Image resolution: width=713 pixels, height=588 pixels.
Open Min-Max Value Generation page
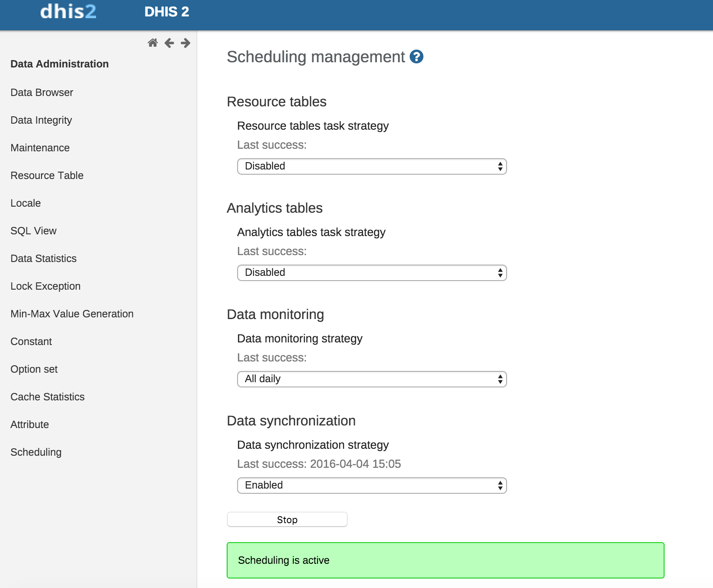pyautogui.click(x=72, y=314)
